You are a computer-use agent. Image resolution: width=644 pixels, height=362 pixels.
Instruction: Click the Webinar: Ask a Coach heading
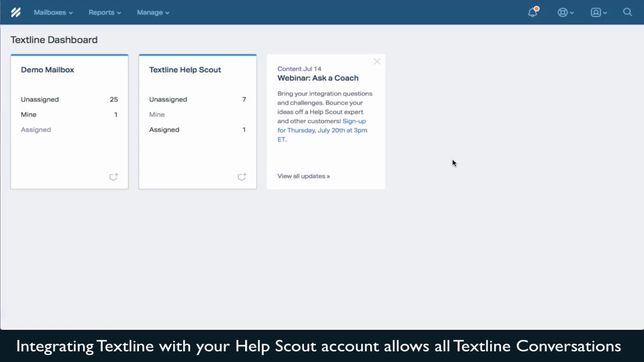click(318, 78)
